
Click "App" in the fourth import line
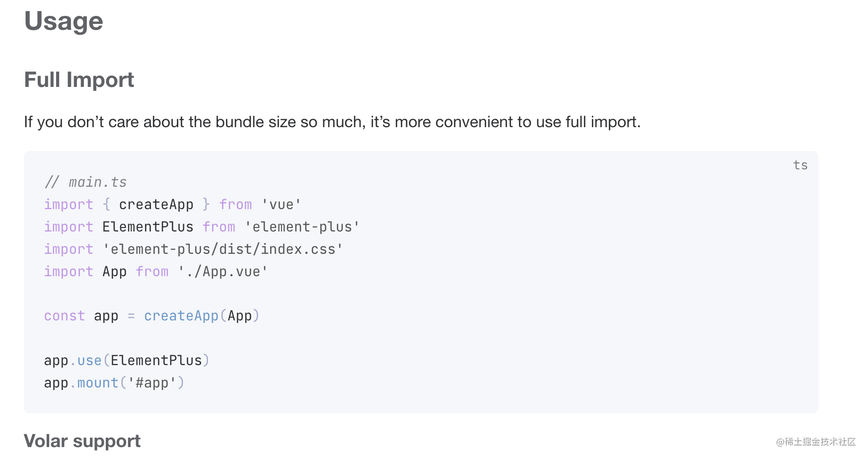(x=114, y=272)
